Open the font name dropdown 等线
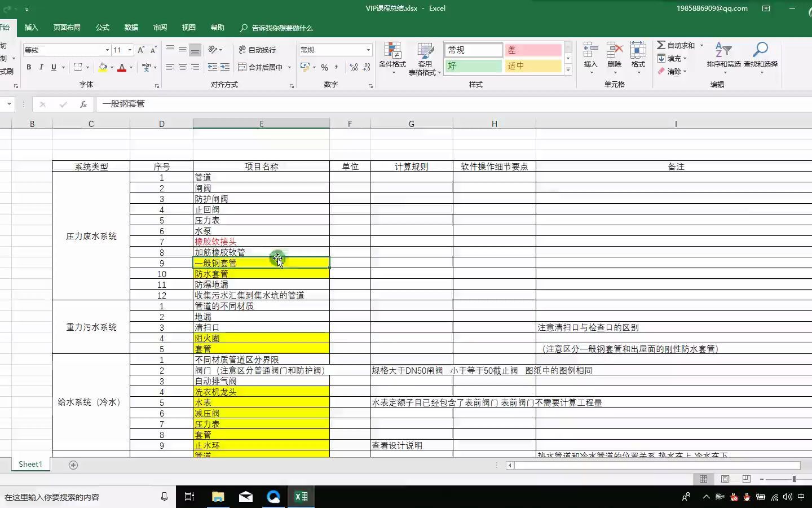This screenshot has height=508, width=812. [107, 50]
